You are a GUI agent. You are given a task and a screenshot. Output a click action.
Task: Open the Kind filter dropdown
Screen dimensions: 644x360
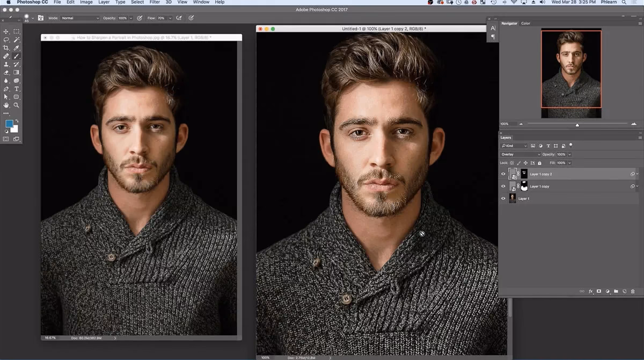[514, 145]
